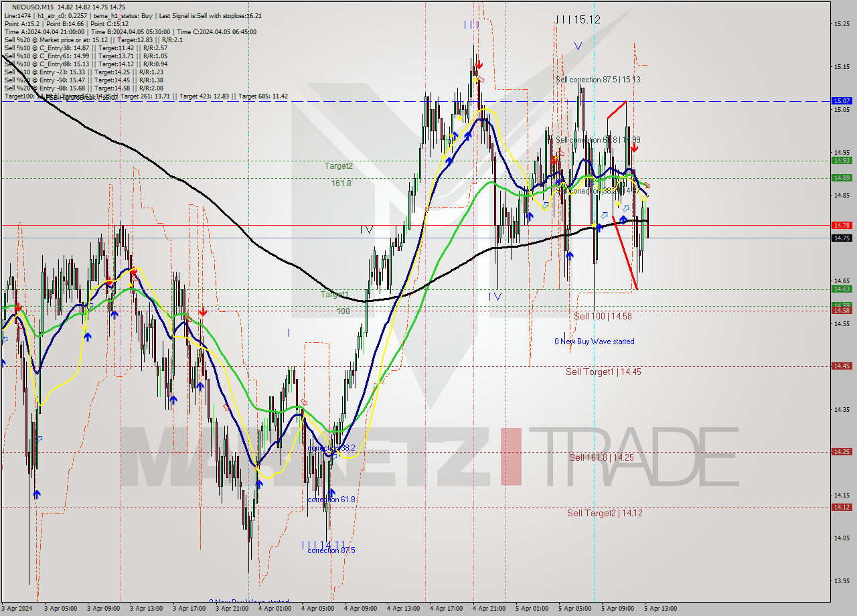The image size is (857, 616).
Task: Click the current price 14.75 tag
Action: [x=842, y=238]
